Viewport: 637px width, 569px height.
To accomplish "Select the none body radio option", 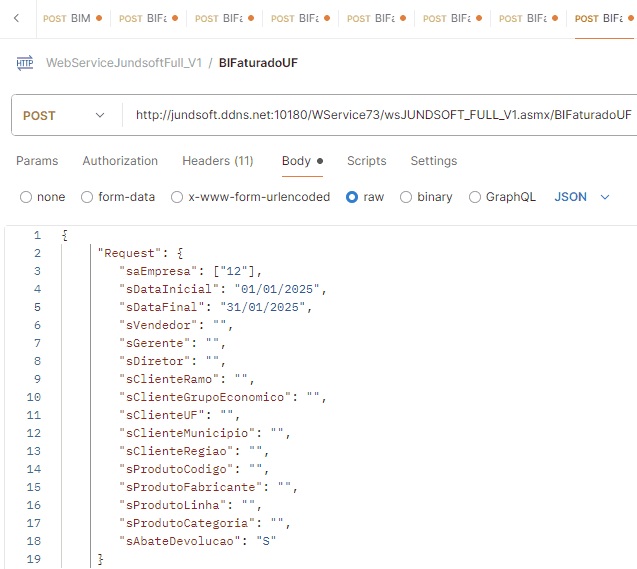I will point(27,197).
